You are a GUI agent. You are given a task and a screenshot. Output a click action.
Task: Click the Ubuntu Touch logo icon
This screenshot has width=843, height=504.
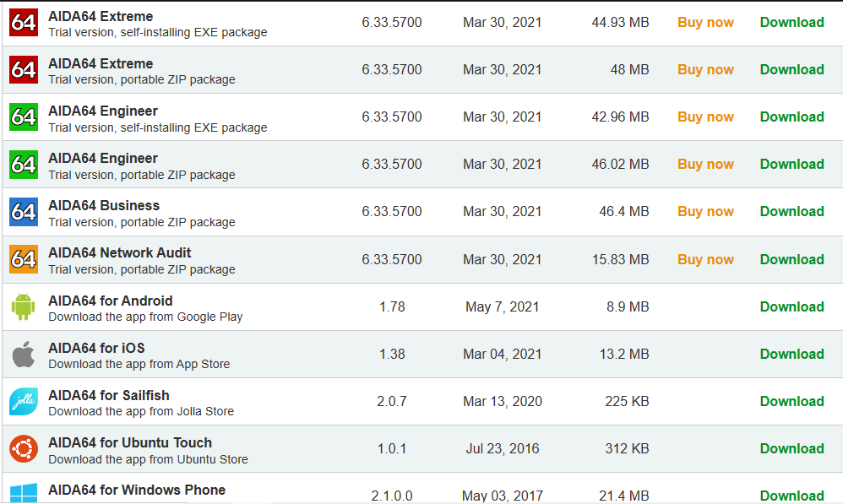[24, 449]
